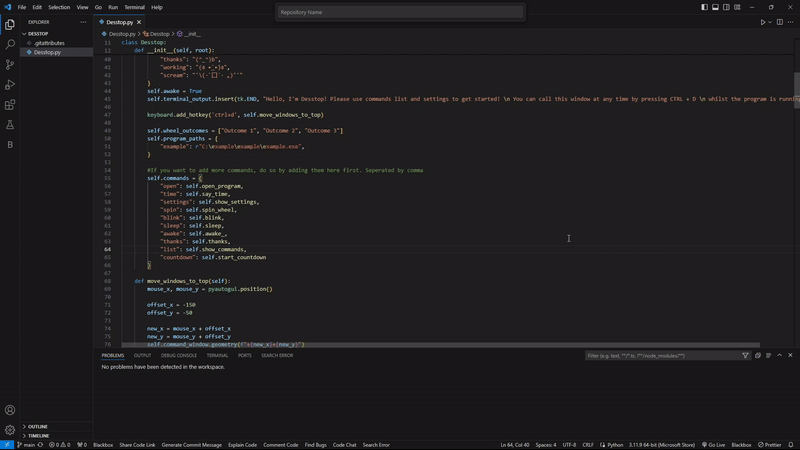Click the synchronize changes icon
The width and height of the screenshot is (800, 450).
(x=40, y=445)
